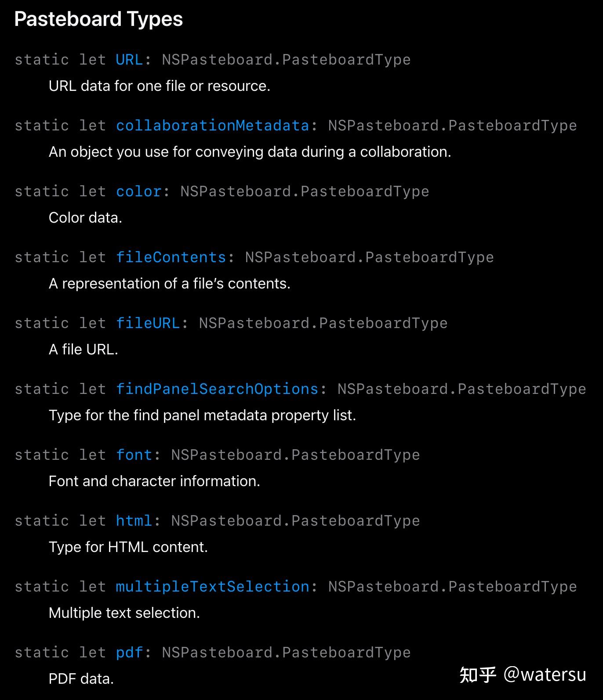Click the blue font property link

click(134, 455)
